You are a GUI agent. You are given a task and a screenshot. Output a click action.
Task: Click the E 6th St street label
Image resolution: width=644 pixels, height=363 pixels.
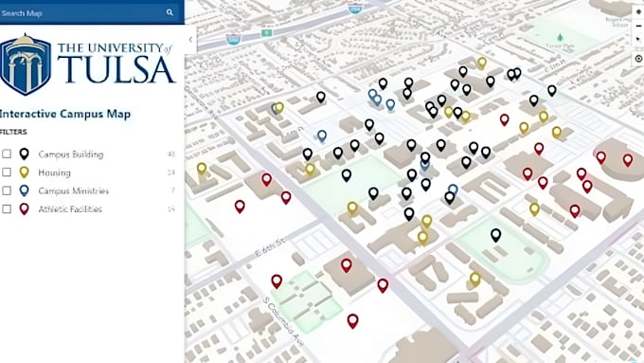pos(271,247)
